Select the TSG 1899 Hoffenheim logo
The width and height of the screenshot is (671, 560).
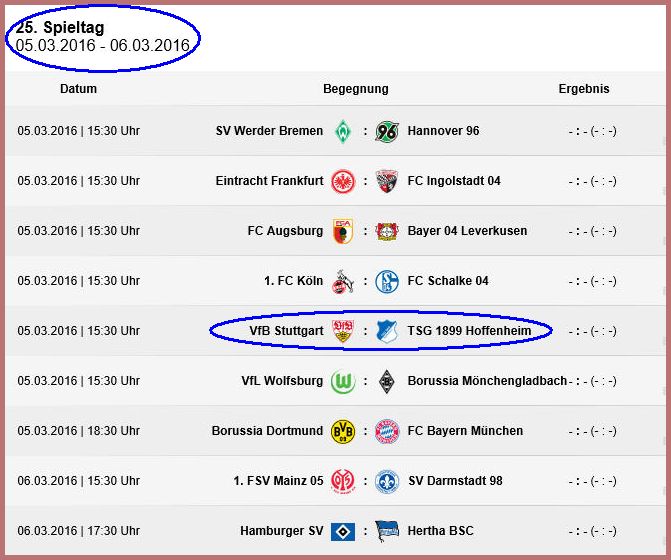(x=387, y=331)
